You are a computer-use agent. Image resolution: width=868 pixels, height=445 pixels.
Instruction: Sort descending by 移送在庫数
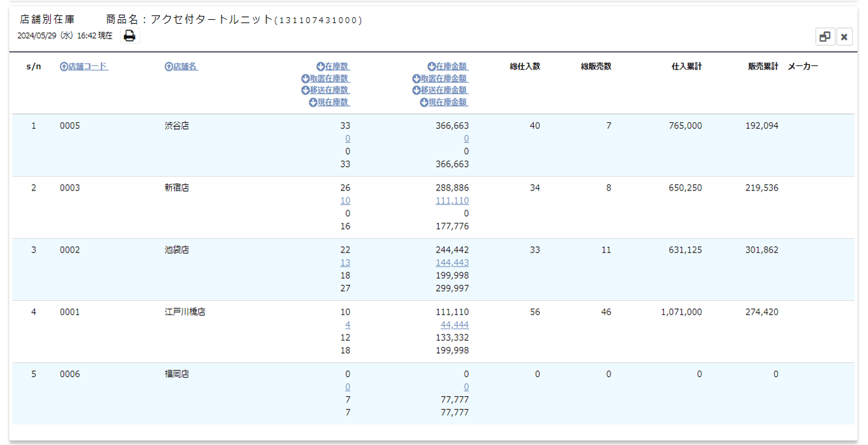pos(326,90)
